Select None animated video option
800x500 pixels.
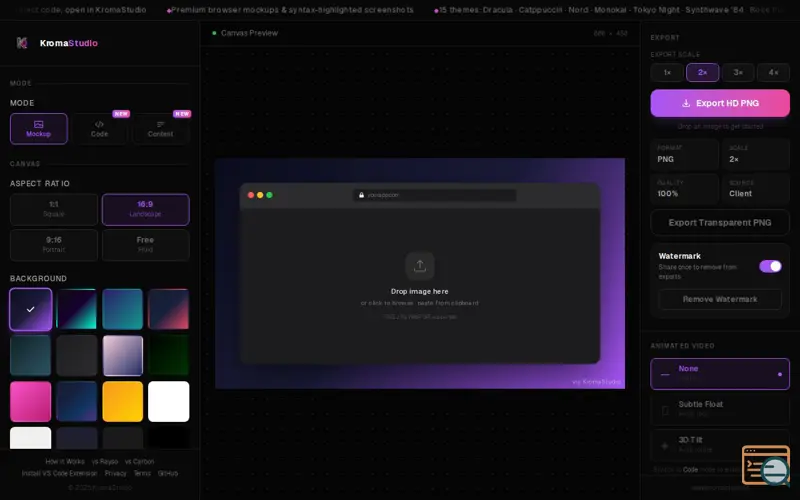click(x=720, y=374)
